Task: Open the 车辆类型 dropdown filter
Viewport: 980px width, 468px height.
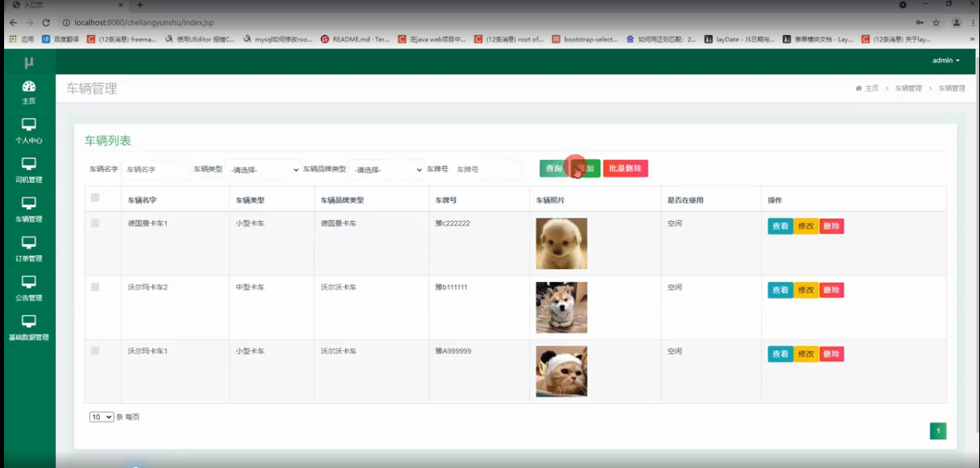Action: (264, 170)
